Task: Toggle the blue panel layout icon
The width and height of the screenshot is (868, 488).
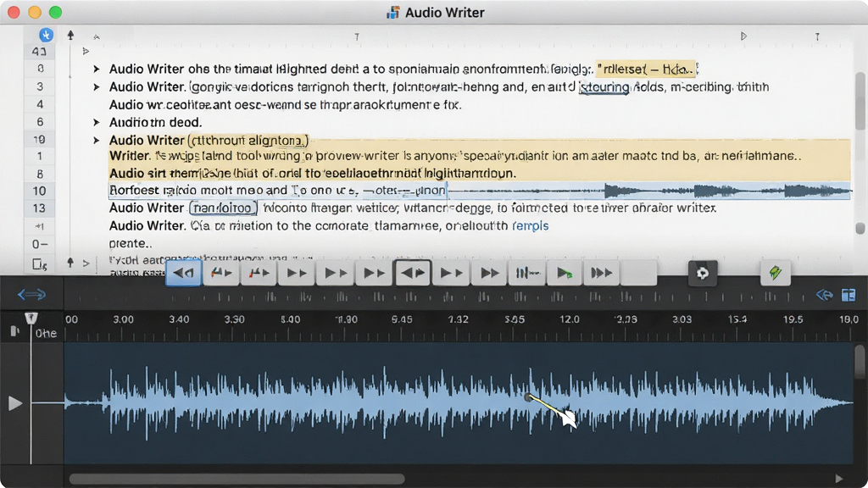Action: [x=849, y=295]
